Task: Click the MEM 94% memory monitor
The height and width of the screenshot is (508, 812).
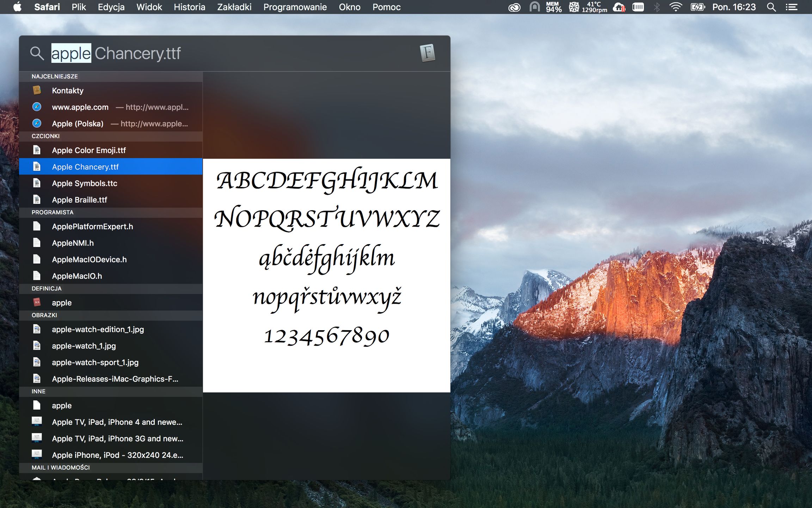Action: point(553,7)
